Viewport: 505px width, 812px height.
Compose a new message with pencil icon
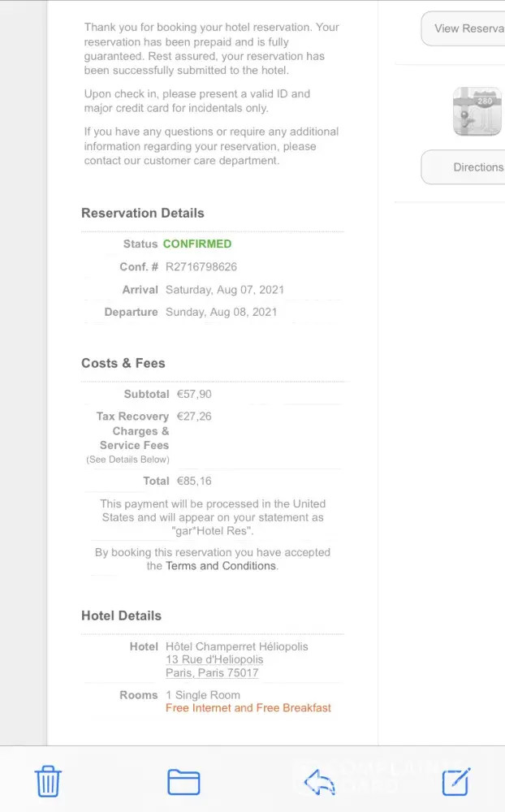click(x=455, y=781)
